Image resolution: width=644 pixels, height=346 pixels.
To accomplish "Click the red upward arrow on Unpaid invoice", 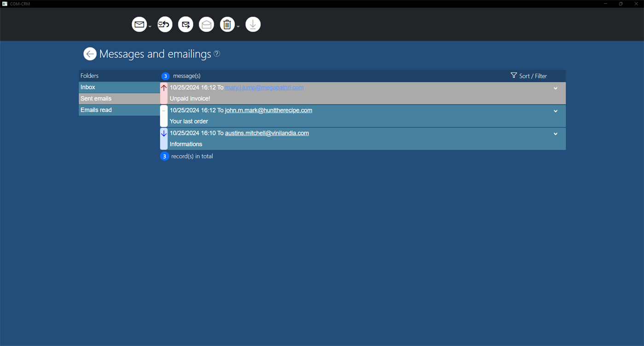I will [x=164, y=87].
